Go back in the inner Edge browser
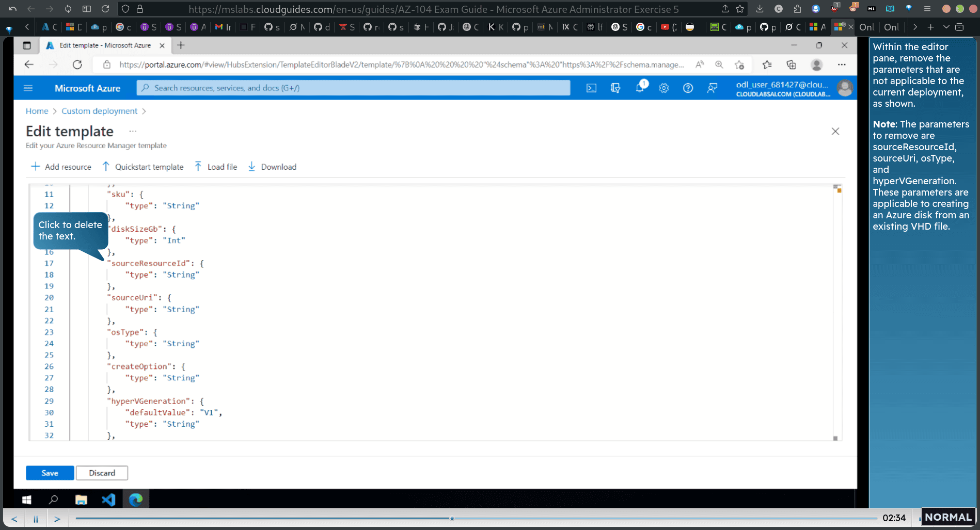The width and height of the screenshot is (980, 530). (x=29, y=65)
